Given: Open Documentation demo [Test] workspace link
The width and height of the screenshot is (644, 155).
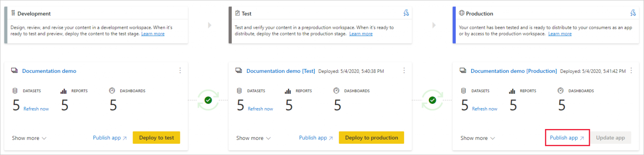Looking at the screenshot, I should (x=280, y=71).
